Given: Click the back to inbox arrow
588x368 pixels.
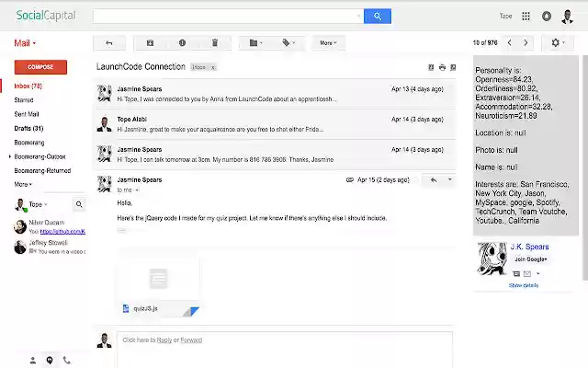Looking at the screenshot, I should click(x=109, y=43).
